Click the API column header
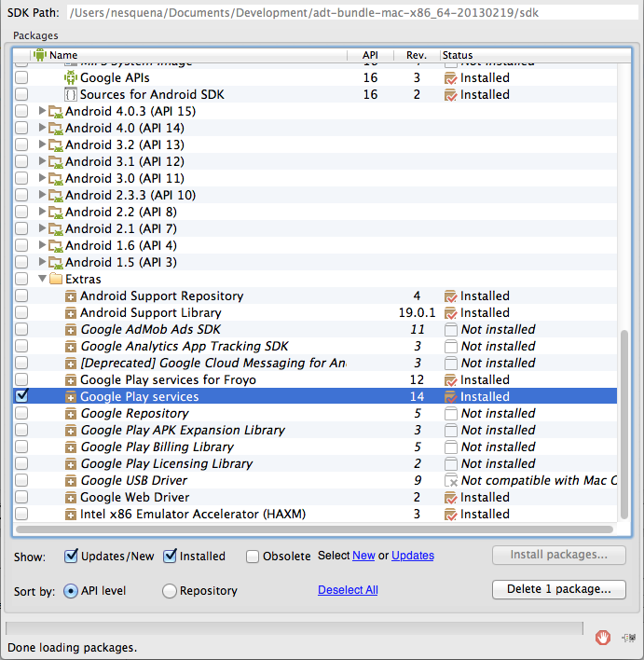 (370, 55)
